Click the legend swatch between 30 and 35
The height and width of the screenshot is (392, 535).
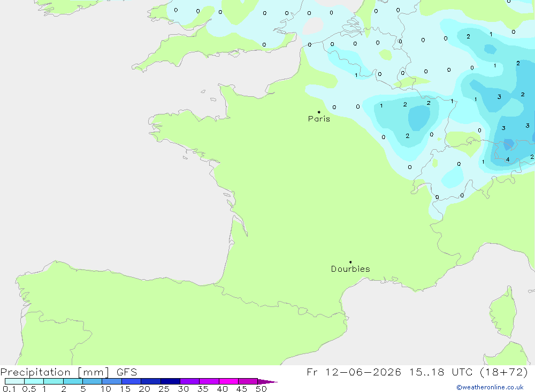click(190, 381)
